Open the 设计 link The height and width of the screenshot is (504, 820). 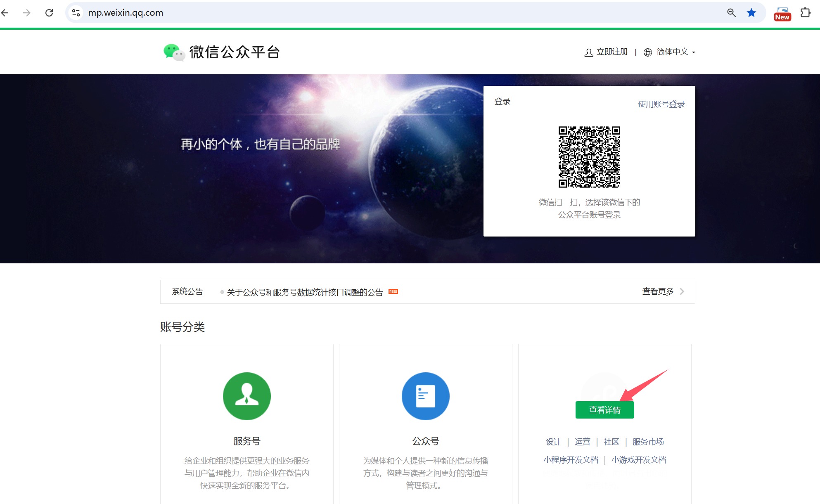click(553, 442)
